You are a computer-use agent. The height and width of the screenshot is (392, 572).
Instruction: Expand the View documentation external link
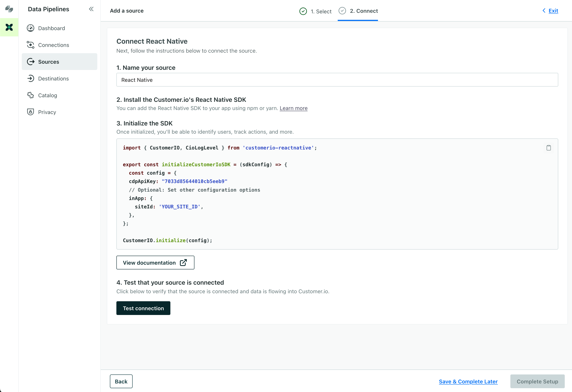click(x=155, y=262)
